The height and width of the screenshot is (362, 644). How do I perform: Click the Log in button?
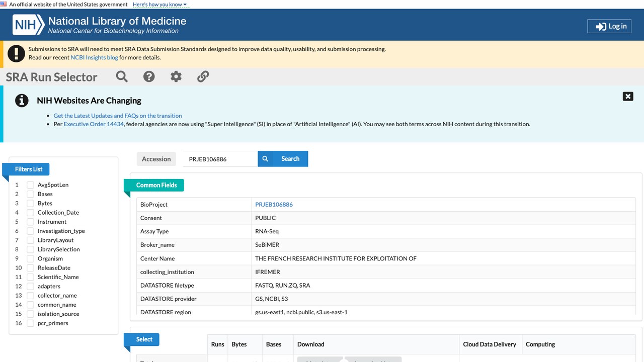tap(609, 26)
